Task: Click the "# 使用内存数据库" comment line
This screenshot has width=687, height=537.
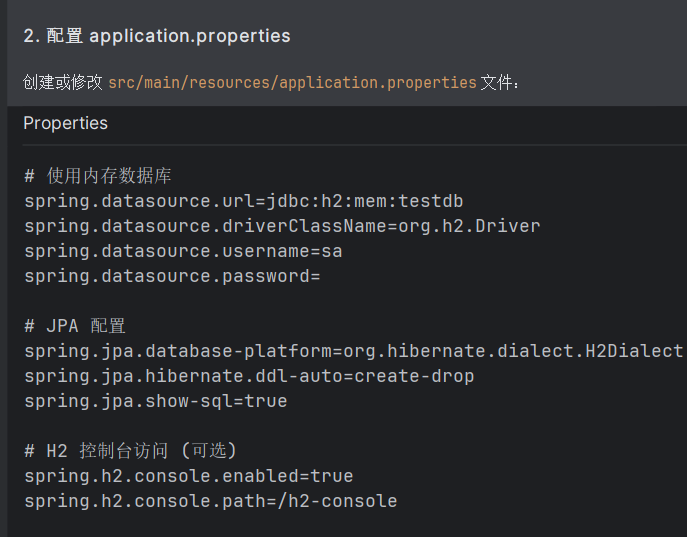Action: tap(98, 176)
